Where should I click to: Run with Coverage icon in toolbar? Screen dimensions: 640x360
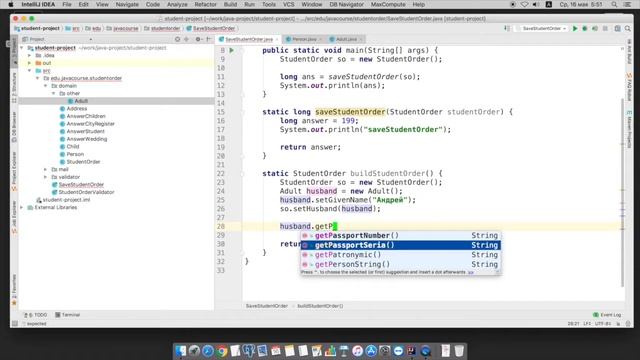(x=595, y=29)
